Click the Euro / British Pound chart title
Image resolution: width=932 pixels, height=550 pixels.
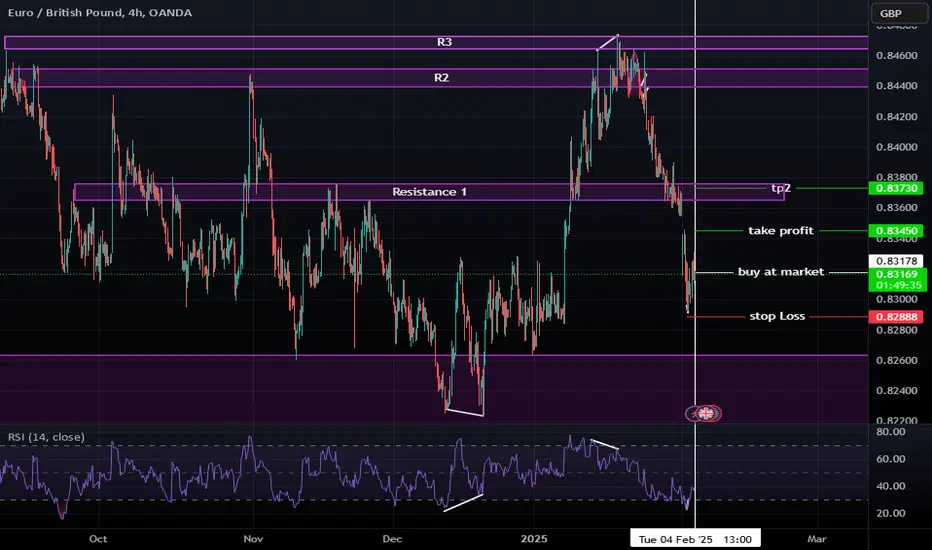pyautogui.click(x=100, y=12)
